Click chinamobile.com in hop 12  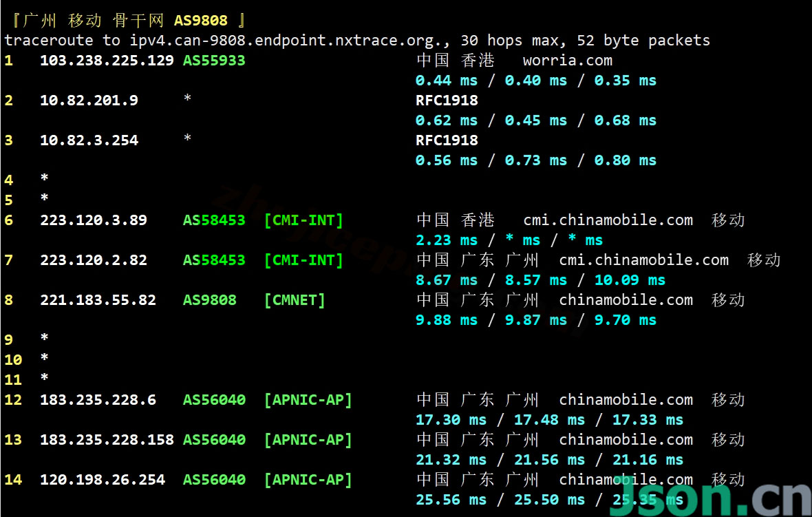[x=626, y=400]
